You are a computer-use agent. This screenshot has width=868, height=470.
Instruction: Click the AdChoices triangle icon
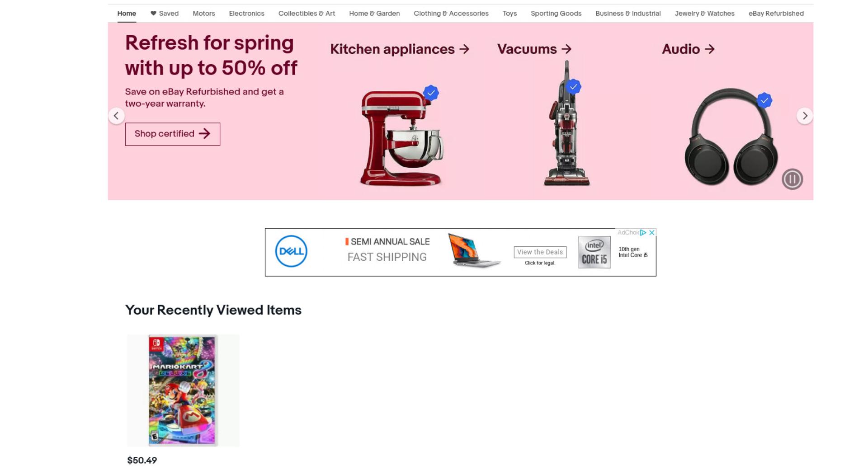point(643,233)
